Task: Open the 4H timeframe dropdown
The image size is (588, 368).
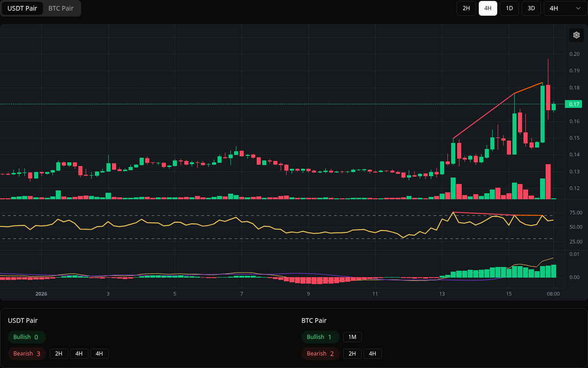Action: 565,8
